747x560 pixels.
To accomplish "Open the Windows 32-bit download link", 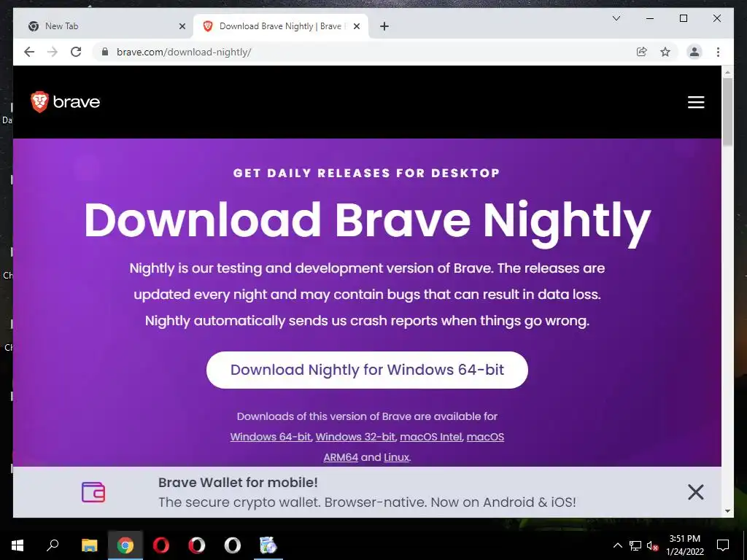I will tap(355, 437).
